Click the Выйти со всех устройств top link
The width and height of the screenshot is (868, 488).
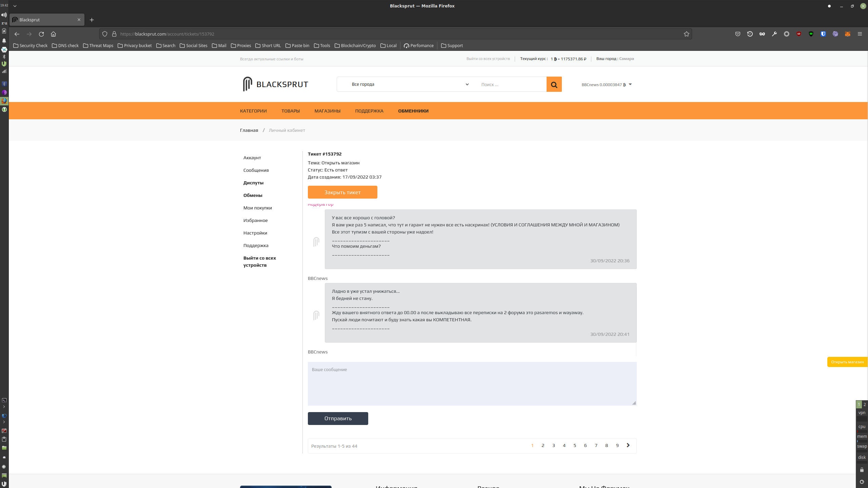(488, 59)
